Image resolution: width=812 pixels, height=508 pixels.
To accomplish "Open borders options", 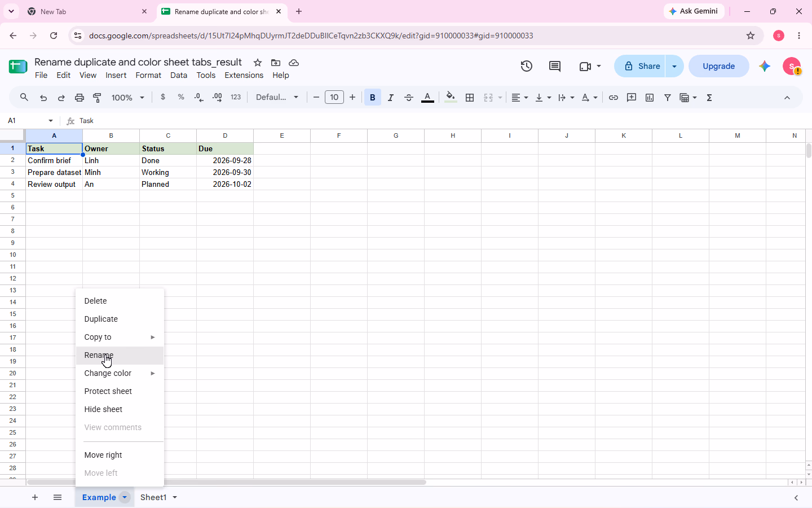I will [470, 98].
